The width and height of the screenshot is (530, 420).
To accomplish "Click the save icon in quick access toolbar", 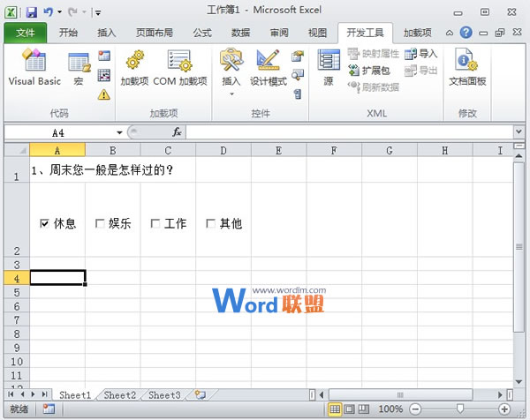I will pos(32,13).
